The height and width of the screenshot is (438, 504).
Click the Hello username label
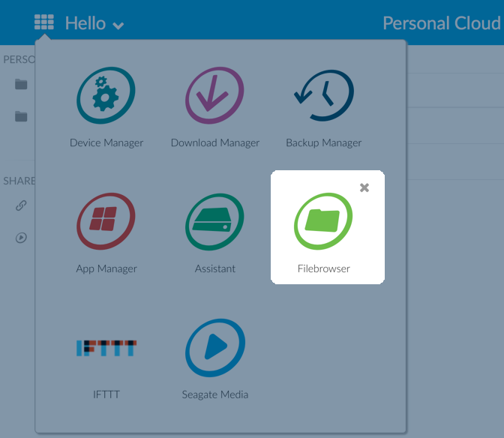click(85, 23)
